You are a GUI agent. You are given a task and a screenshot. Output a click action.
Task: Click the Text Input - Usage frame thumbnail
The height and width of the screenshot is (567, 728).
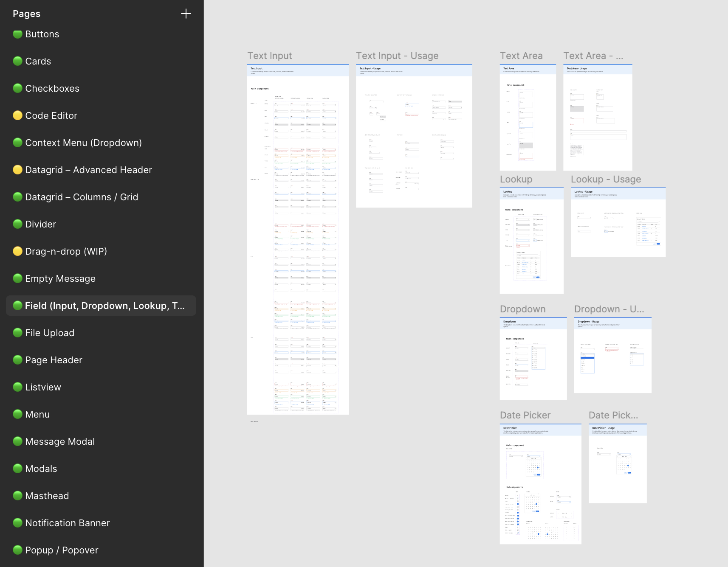coord(414,136)
